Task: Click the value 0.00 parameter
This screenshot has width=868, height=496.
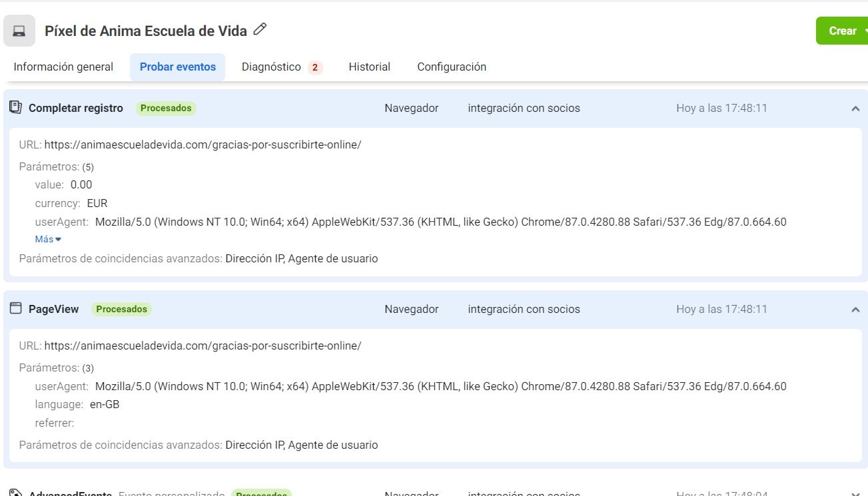Action: point(63,184)
